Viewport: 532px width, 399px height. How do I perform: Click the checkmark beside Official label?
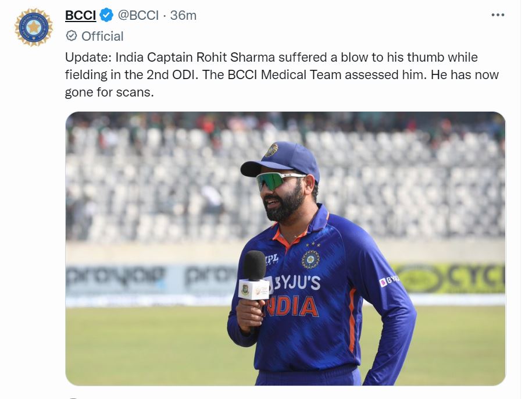(x=71, y=36)
